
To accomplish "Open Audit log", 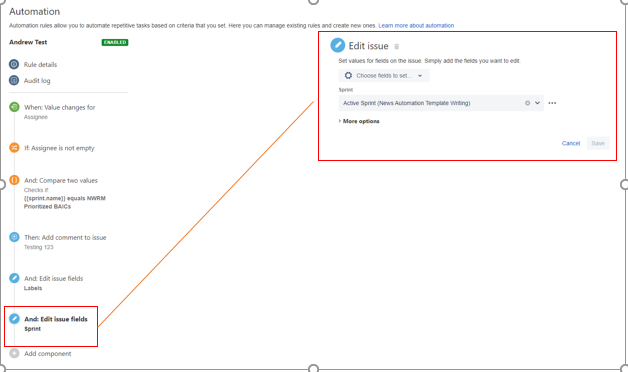I will point(37,80).
